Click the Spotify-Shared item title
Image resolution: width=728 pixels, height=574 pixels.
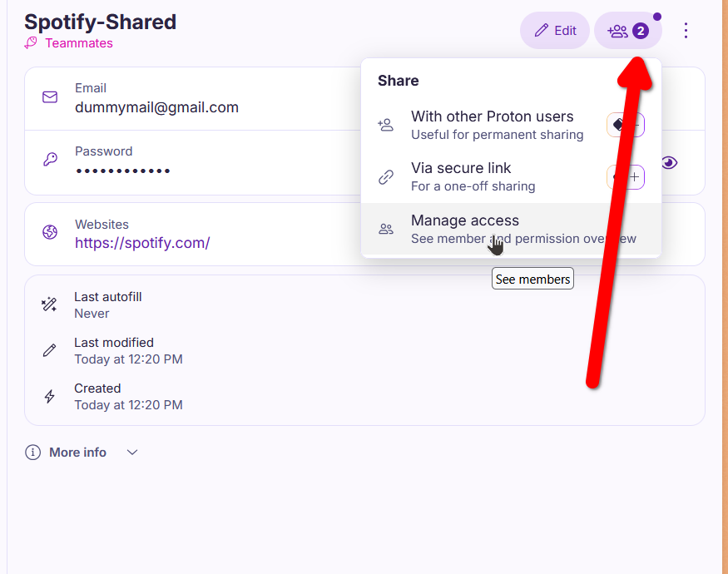click(101, 22)
